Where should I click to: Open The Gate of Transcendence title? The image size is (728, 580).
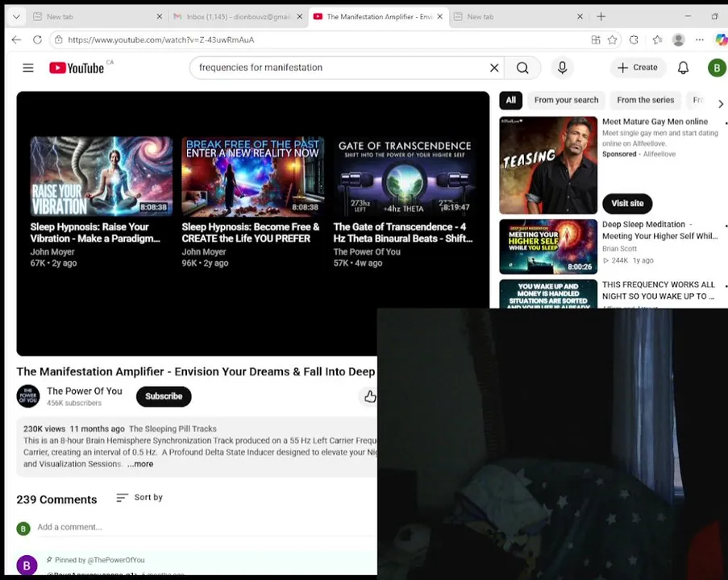(x=403, y=233)
